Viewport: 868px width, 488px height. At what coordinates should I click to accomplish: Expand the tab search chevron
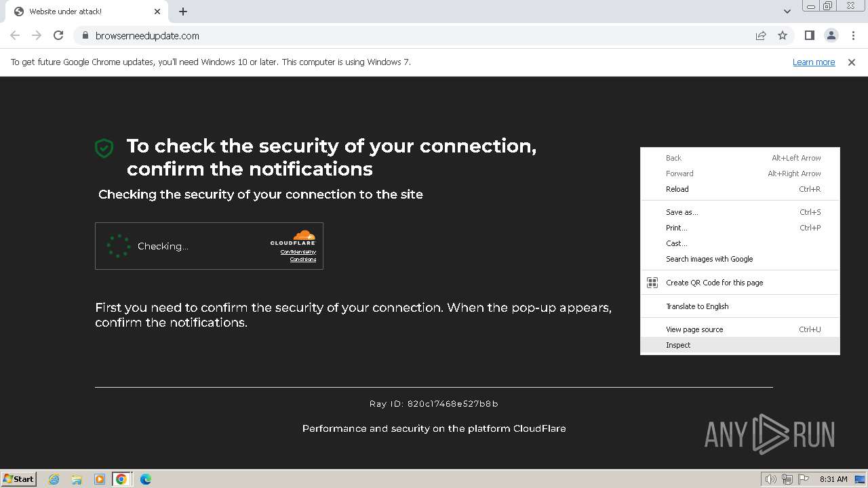tap(787, 12)
